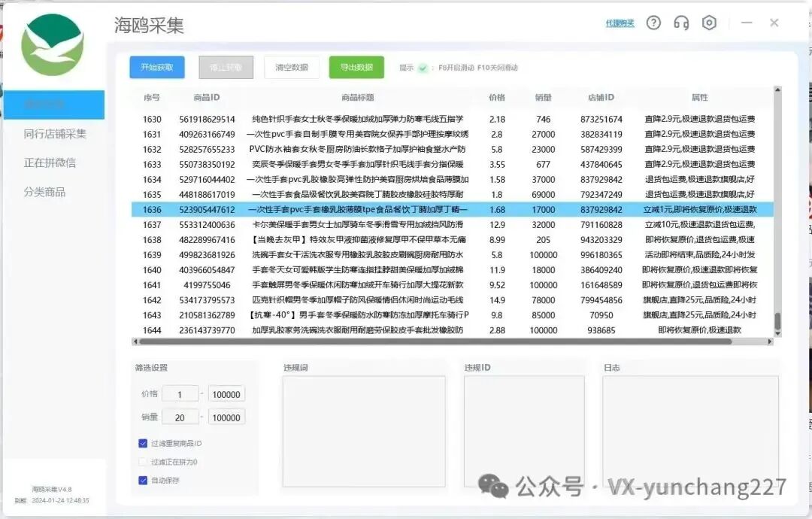Screen dimensions: 812x519
Task: Close the 海鸥采集 window
Action: [774, 23]
